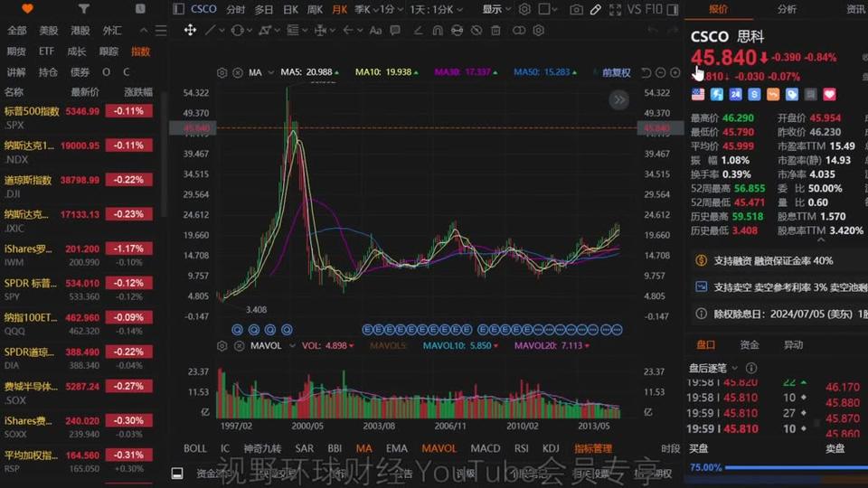The image size is (868, 488).
Task: Toggle the RSI indicator
Action: pos(522,448)
